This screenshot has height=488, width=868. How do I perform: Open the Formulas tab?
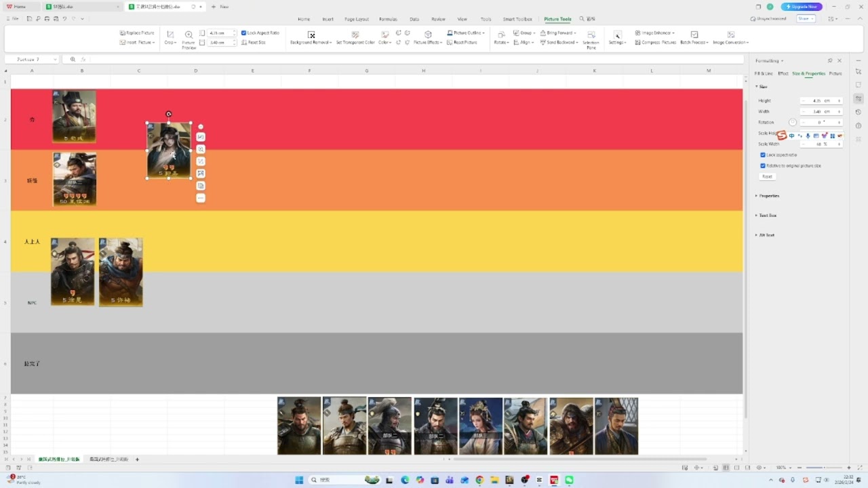point(389,19)
